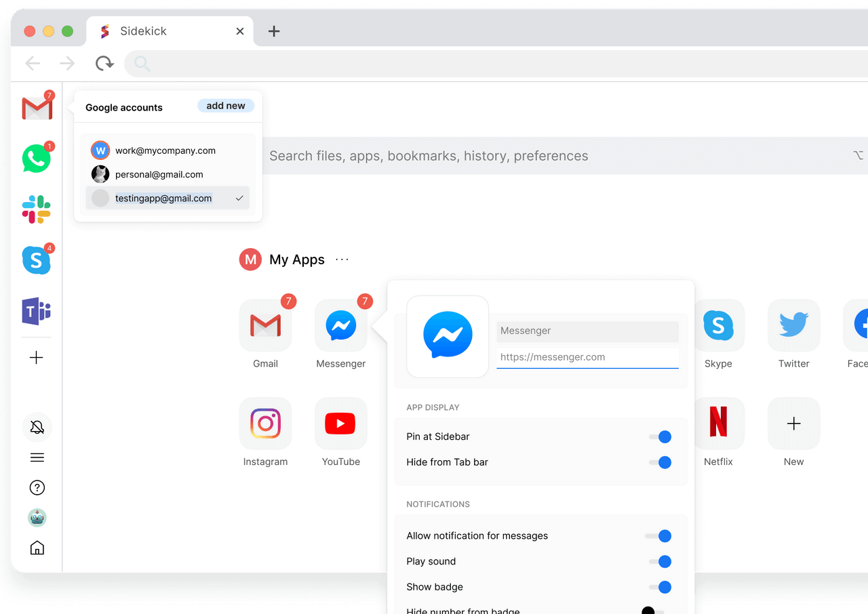Open WhatsApp in the sidebar
The height and width of the screenshot is (614, 868).
pos(37,159)
